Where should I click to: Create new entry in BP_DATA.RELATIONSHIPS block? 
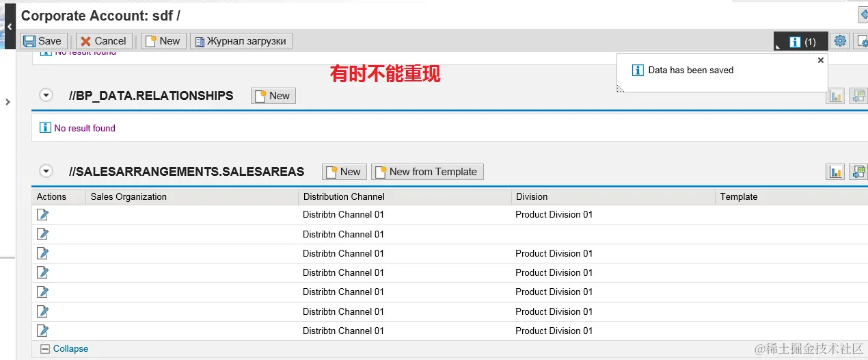coord(273,96)
